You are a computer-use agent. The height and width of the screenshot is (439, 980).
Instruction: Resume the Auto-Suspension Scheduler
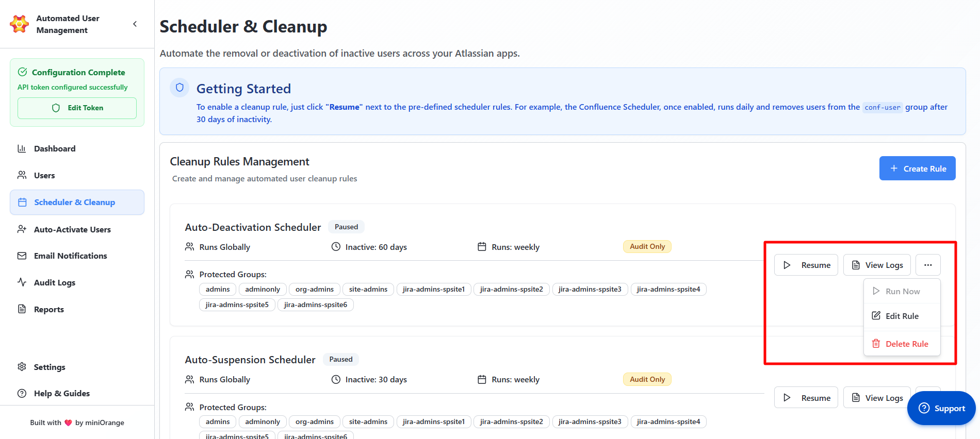pos(806,398)
